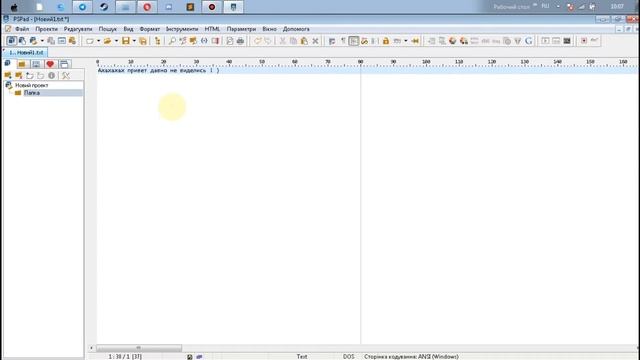Open the HTML menu
The image size is (640, 360).
coord(212,29)
